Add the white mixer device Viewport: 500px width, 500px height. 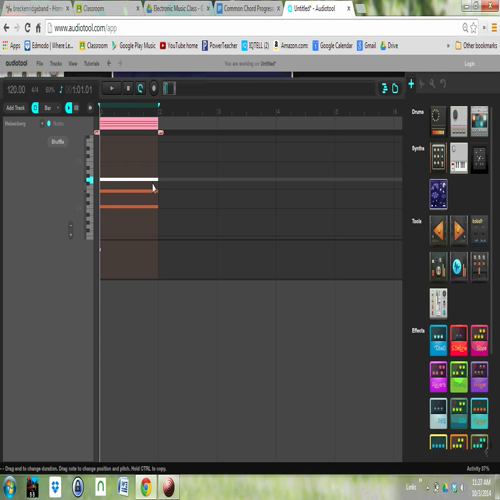(x=438, y=303)
